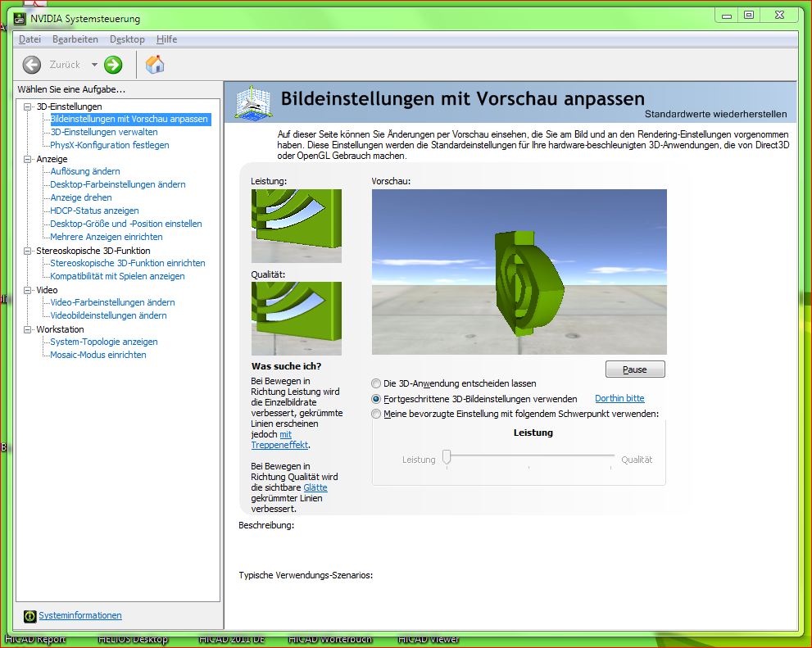Open the Datei menu
This screenshot has width=812, height=648.
pyautogui.click(x=29, y=39)
